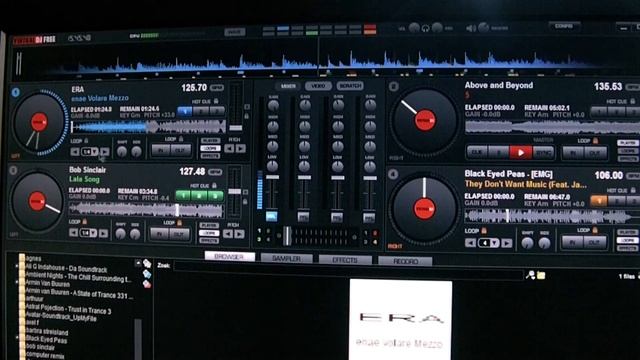Show EFFECTS controls on the Bob Sinclair deck
The image size is (640, 360).
coord(209,241)
